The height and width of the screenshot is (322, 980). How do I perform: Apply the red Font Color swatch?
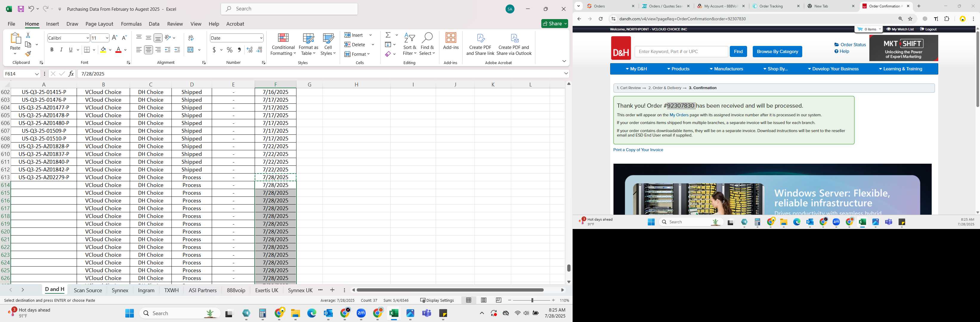point(118,50)
